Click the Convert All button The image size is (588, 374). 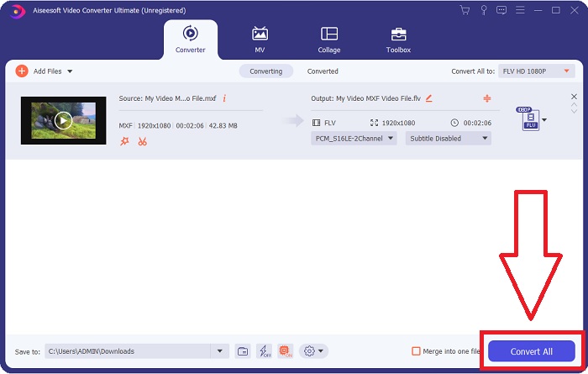[531, 351]
